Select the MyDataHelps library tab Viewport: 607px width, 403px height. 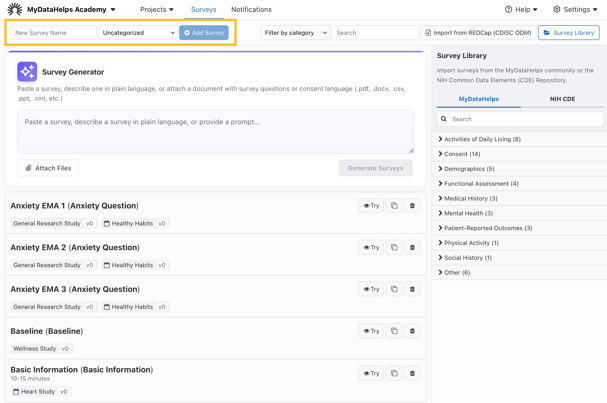coord(478,99)
